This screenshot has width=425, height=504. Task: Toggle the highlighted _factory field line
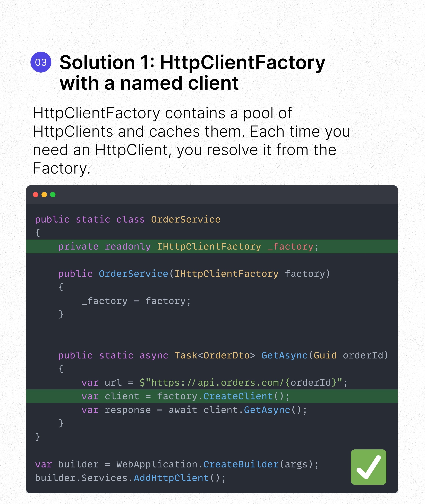pyautogui.click(x=188, y=246)
